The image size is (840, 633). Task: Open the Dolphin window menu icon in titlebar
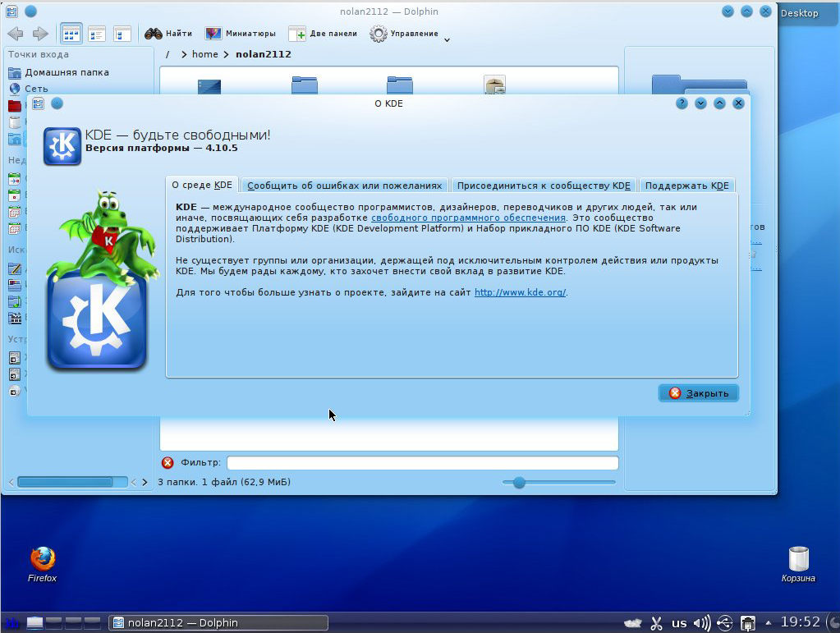pos(11,11)
